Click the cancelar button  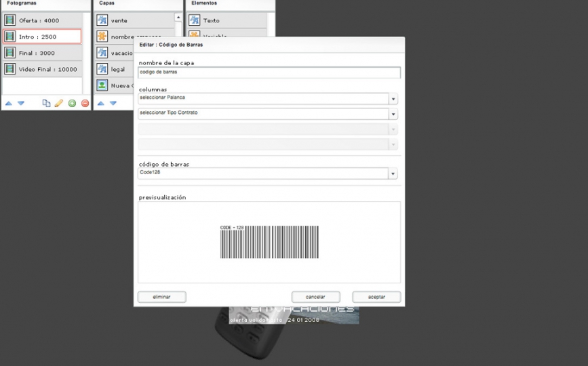point(315,297)
